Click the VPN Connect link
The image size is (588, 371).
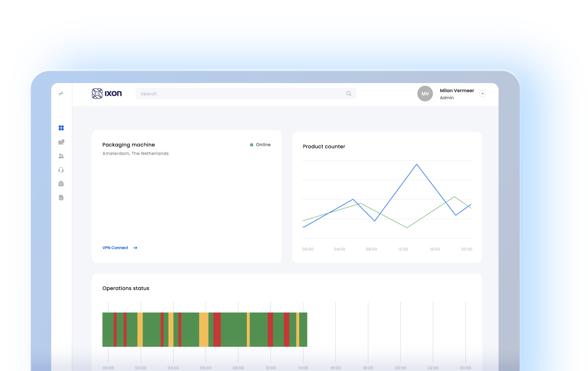point(115,248)
